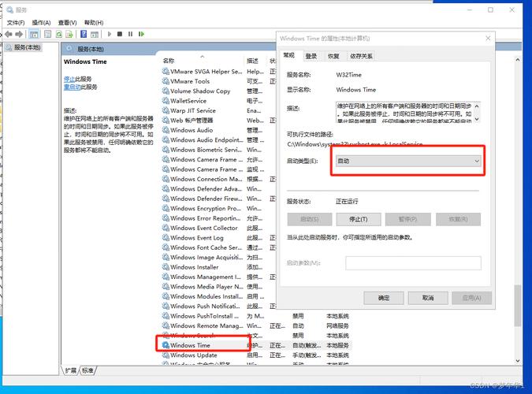Click the 停止 link to stop this service
The image size is (532, 394).
point(69,79)
